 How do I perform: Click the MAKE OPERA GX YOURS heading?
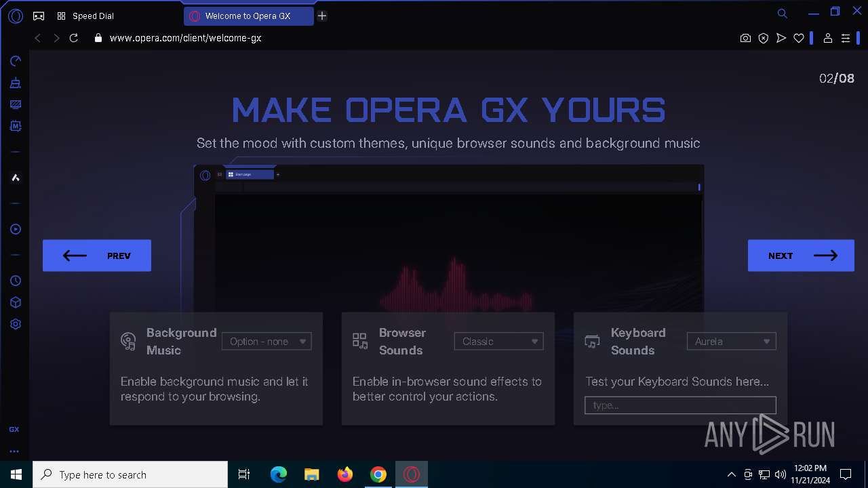448,110
